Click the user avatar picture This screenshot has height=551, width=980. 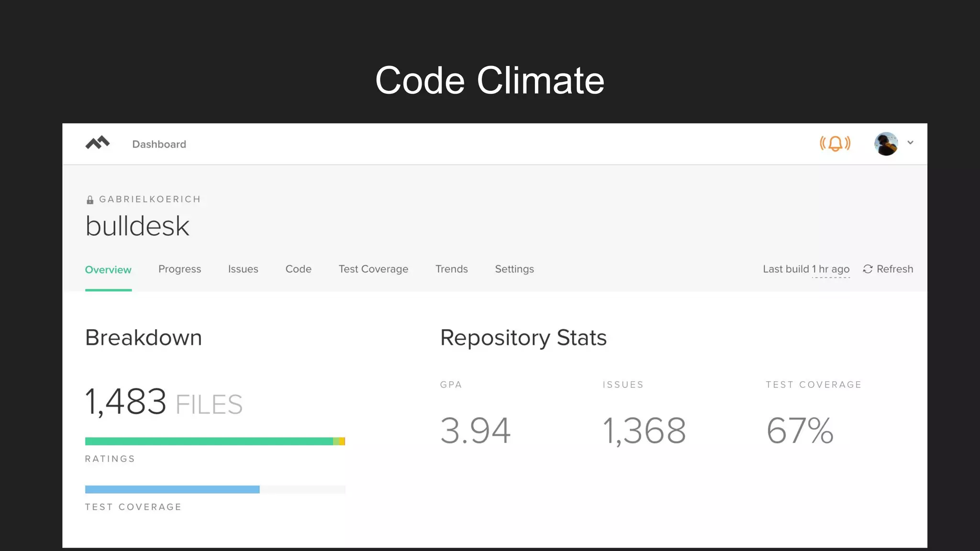886,143
